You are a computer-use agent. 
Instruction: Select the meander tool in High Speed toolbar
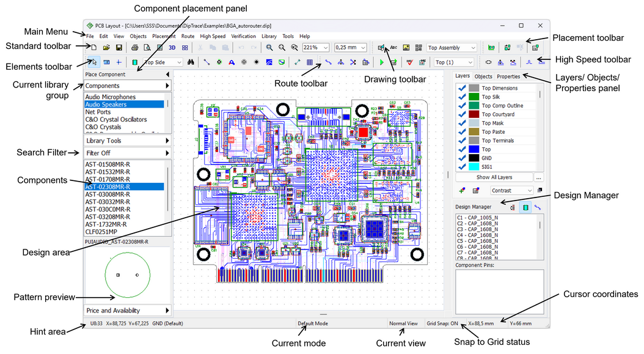[529, 62]
